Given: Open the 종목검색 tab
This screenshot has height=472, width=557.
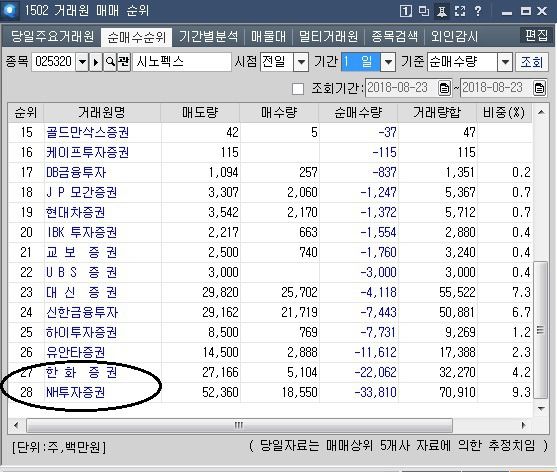Looking at the screenshot, I should tap(394, 37).
